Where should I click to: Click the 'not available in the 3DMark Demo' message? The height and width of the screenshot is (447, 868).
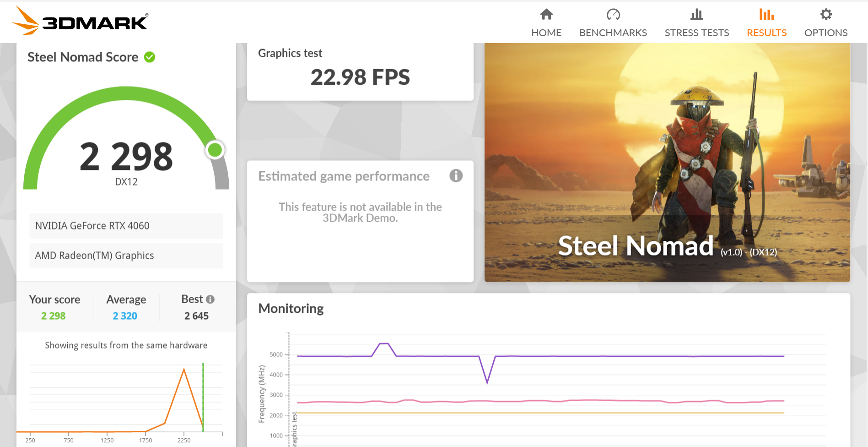click(x=360, y=213)
